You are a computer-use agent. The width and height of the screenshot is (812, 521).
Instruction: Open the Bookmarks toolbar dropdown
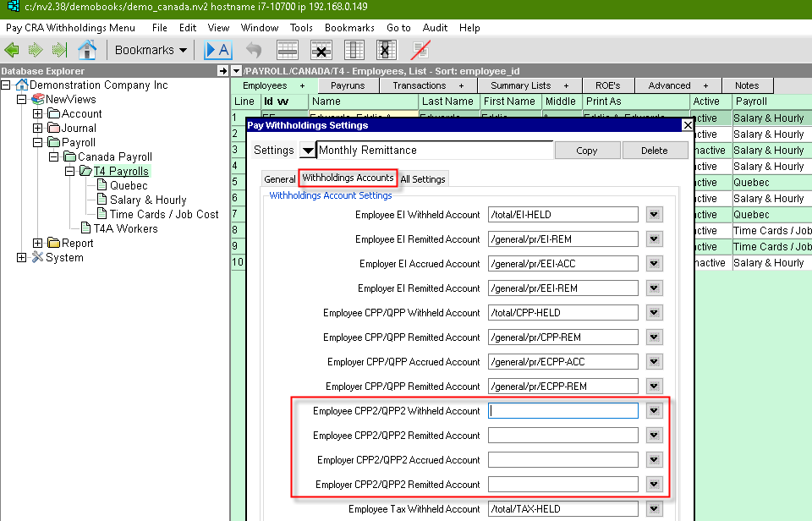pyautogui.click(x=151, y=50)
